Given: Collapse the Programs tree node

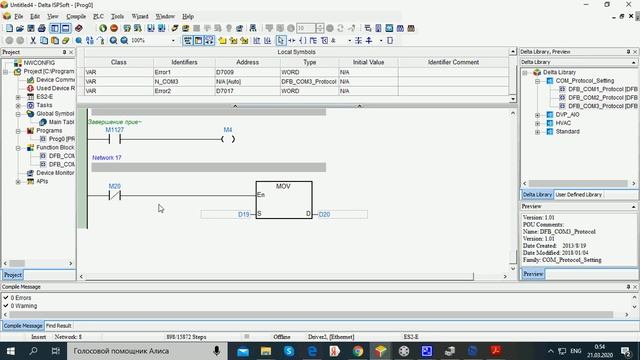Looking at the screenshot, I should (x=18, y=131).
